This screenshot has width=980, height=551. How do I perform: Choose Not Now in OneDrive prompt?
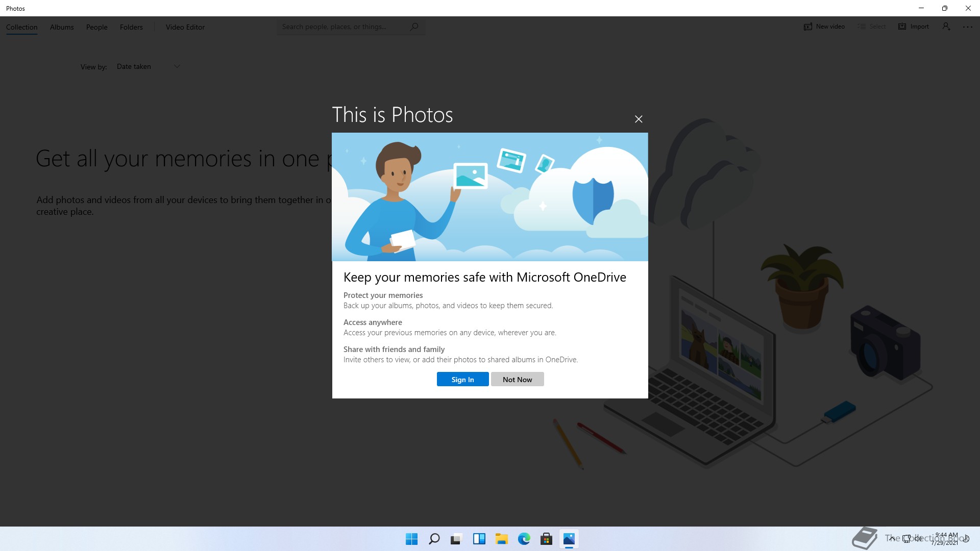coord(517,379)
